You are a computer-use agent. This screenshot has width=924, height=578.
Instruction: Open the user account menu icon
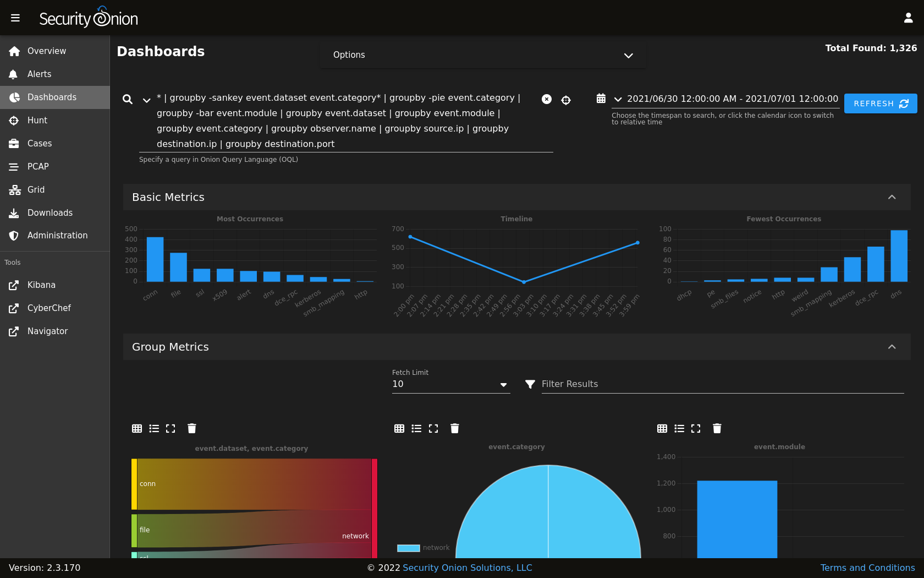(908, 18)
